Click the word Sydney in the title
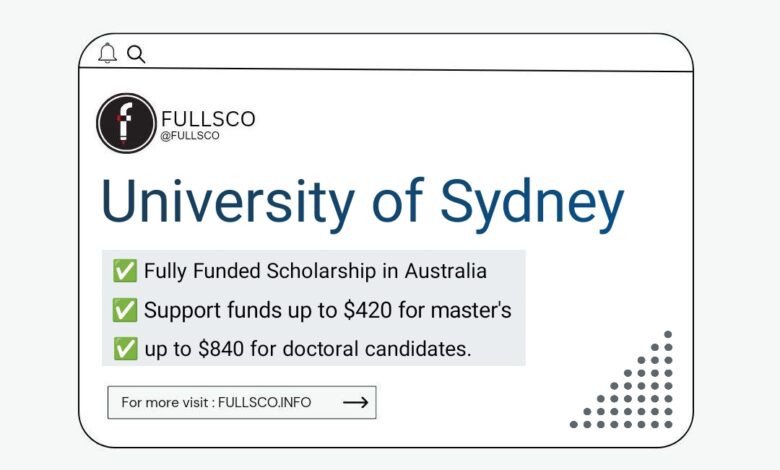 (532, 205)
